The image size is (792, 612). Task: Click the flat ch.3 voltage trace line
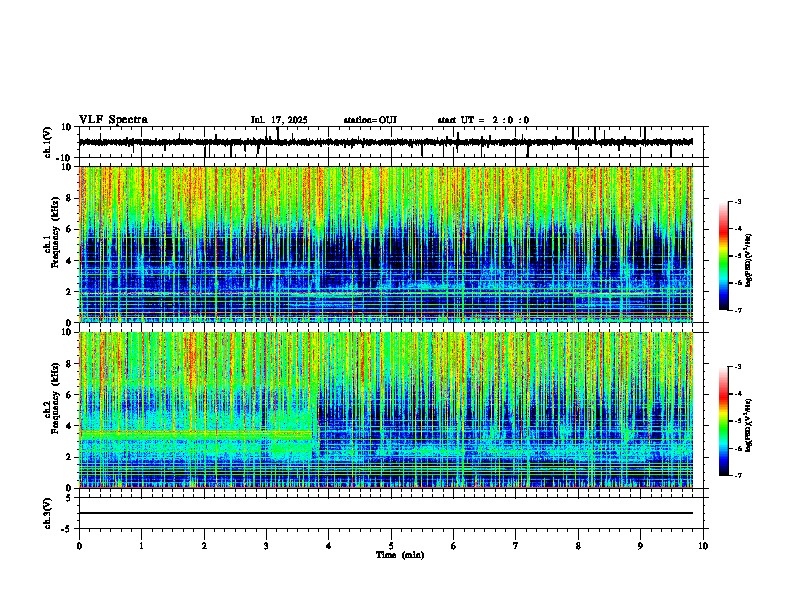click(386, 513)
